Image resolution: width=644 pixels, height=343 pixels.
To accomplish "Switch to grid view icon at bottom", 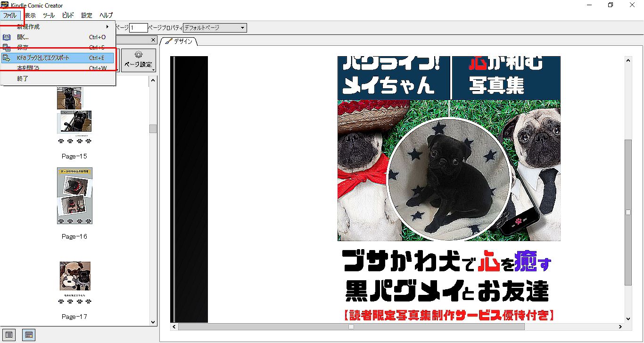I will (29, 334).
